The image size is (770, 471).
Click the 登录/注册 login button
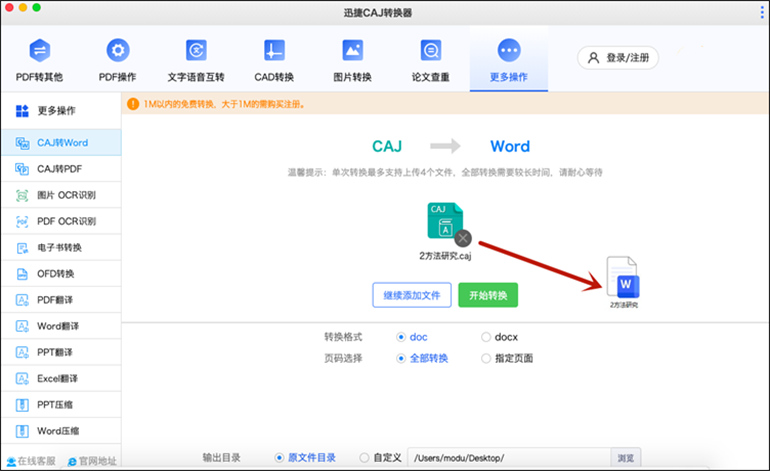(x=618, y=58)
